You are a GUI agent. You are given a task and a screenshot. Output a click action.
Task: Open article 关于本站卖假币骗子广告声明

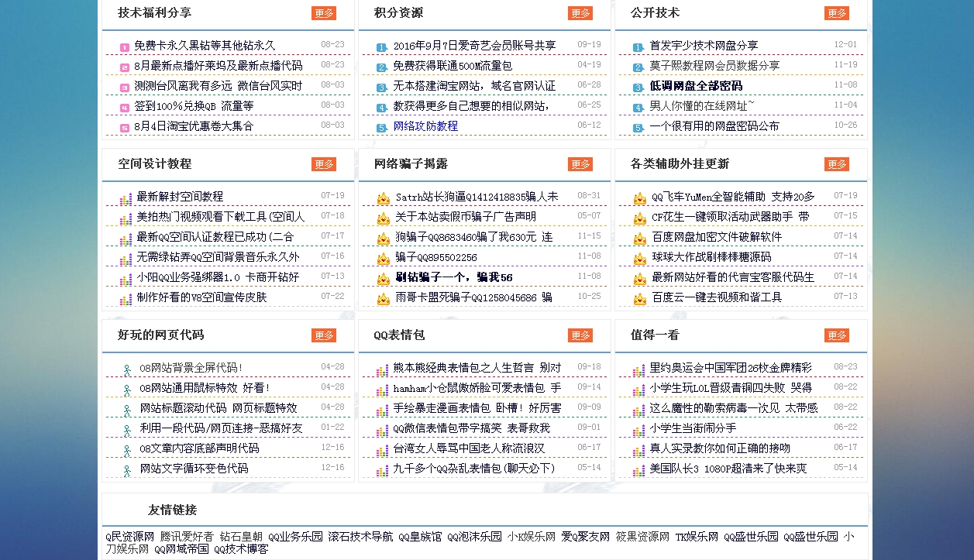point(466,217)
